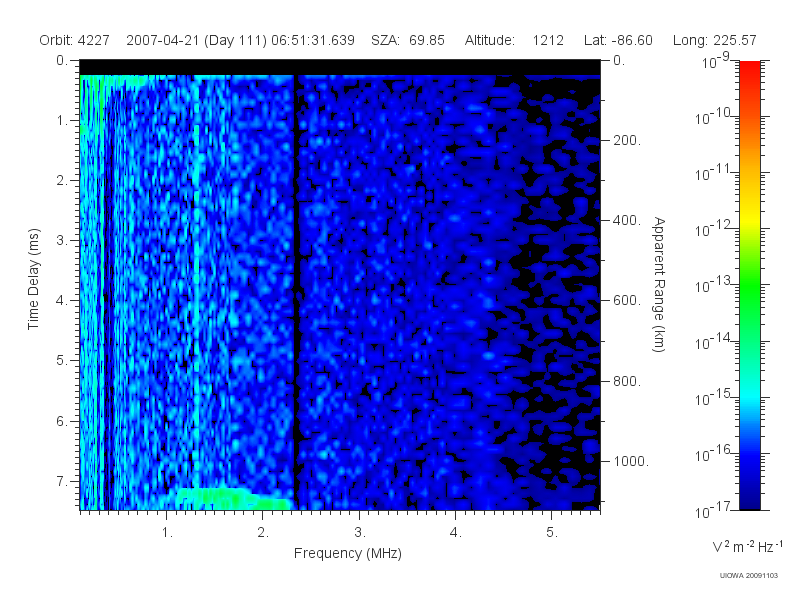Click the timestamp 06:51:31.639
This screenshot has height=600, width=800.
313,40
